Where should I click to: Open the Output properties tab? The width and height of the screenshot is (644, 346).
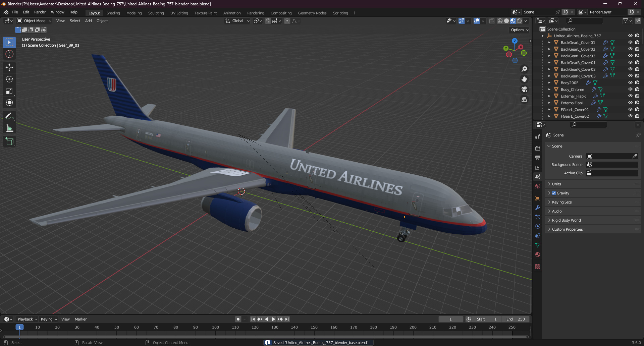click(538, 158)
